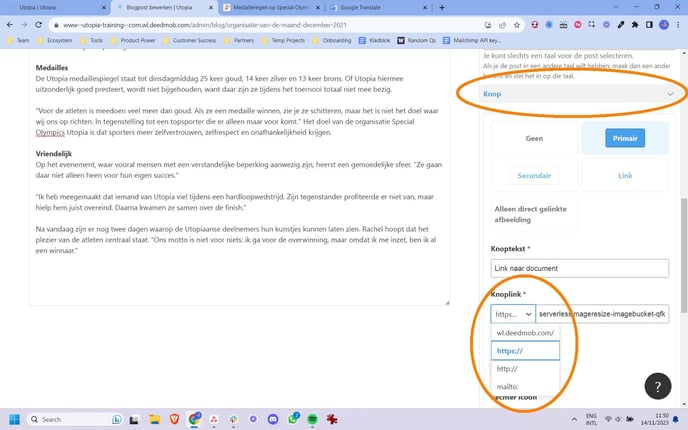Viewport: 688px width, 430px height.
Task: Select the Primair button style
Action: pyautogui.click(x=624, y=138)
